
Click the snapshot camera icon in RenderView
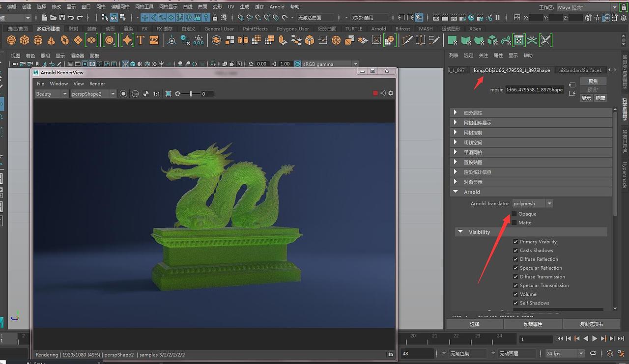coord(391,354)
